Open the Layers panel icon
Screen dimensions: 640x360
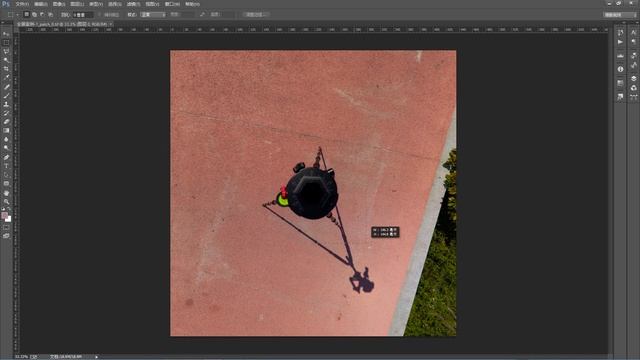click(x=633, y=78)
